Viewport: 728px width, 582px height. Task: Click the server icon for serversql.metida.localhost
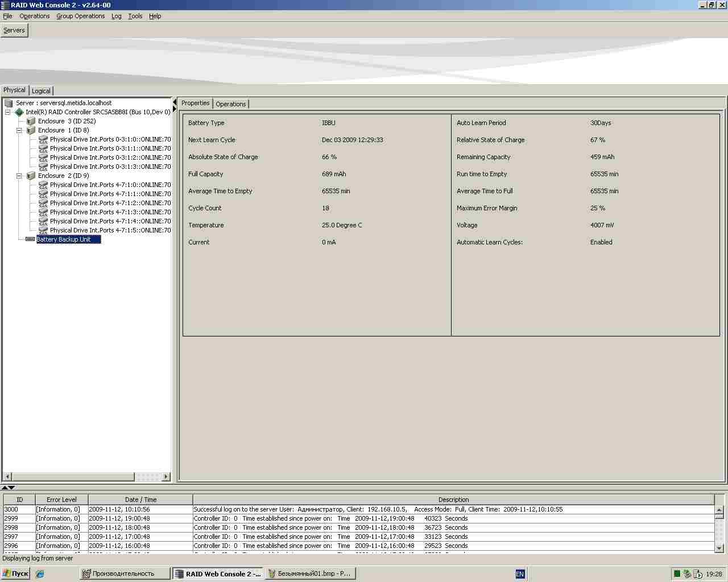[x=9, y=103]
